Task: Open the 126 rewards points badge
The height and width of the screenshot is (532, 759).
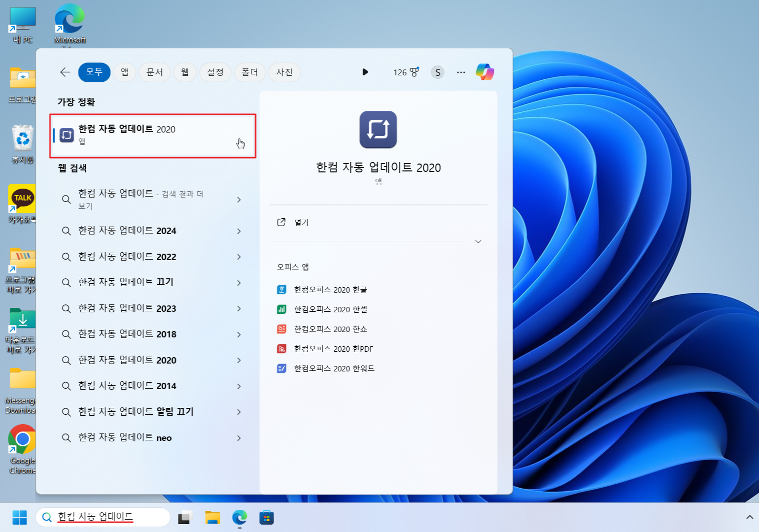Action: click(406, 72)
